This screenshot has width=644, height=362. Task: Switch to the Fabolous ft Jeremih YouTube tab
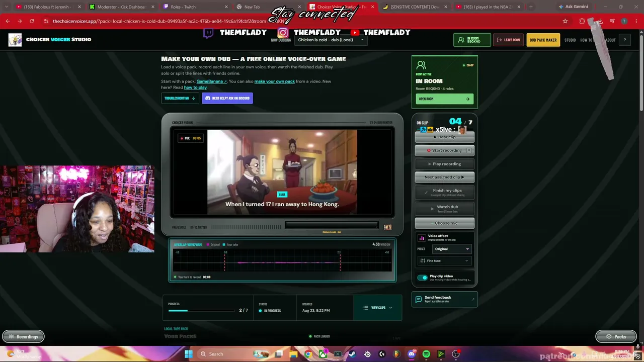(49, 7)
